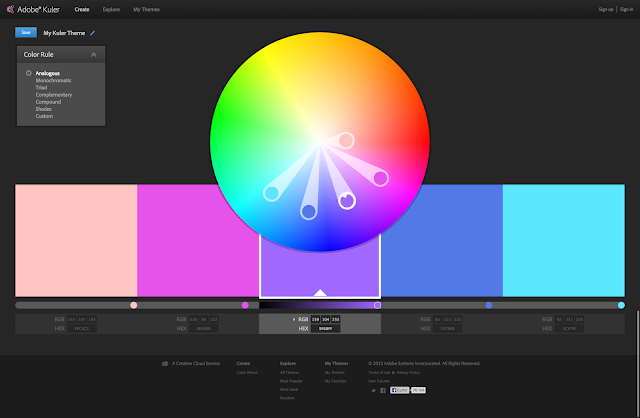The height and width of the screenshot is (418, 640).
Task: Click the active green value field 104
Action: tap(326, 319)
